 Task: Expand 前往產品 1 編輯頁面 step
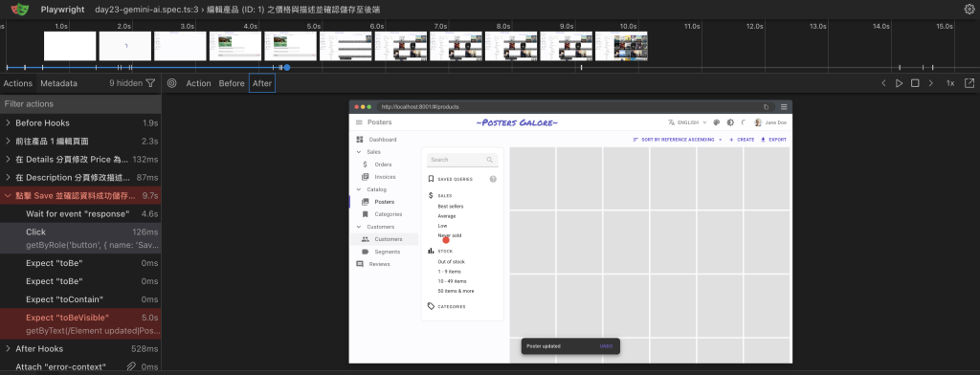coord(8,142)
